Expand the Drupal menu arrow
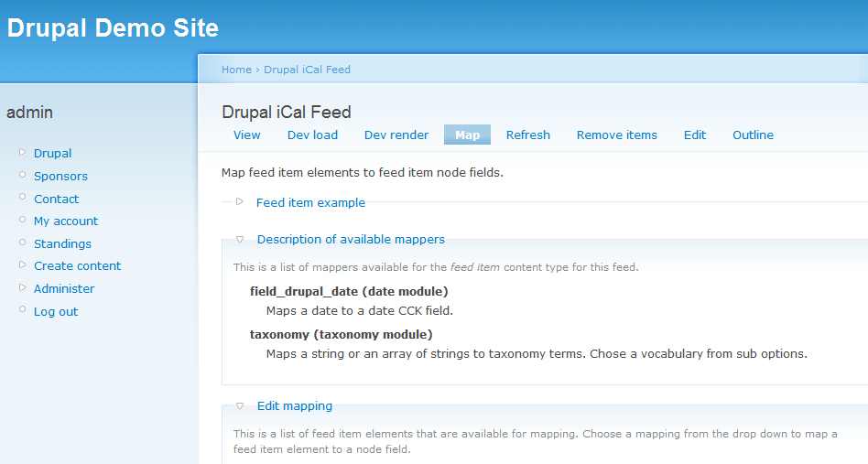Screen dimensions: 868x464 tap(23, 152)
